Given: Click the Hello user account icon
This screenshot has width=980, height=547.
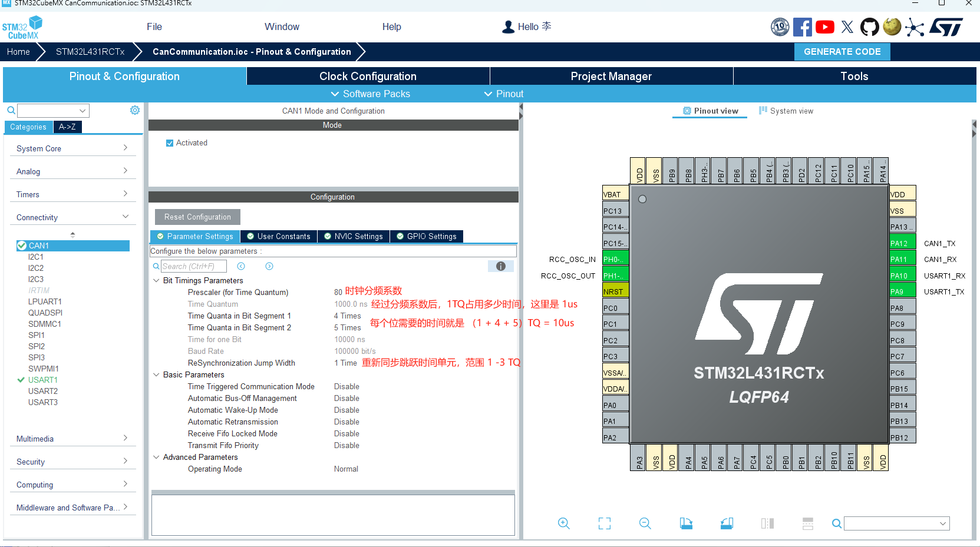Looking at the screenshot, I should pyautogui.click(x=508, y=26).
